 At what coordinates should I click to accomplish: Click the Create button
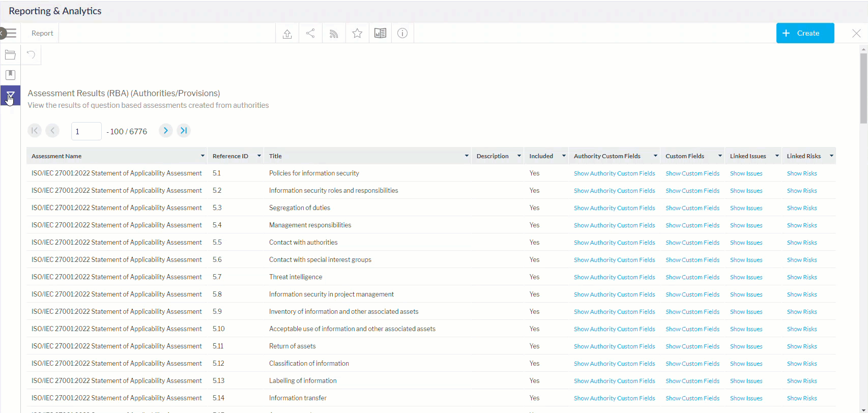click(805, 34)
